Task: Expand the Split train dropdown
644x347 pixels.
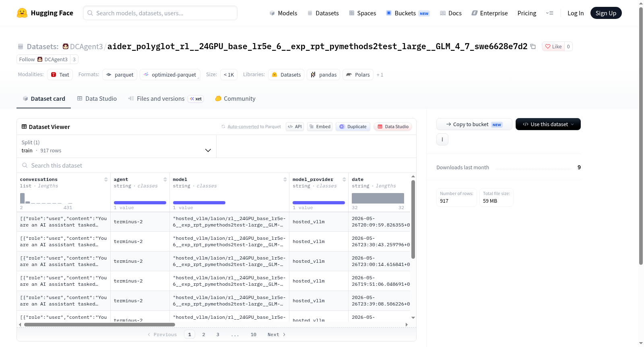Action: (116, 146)
